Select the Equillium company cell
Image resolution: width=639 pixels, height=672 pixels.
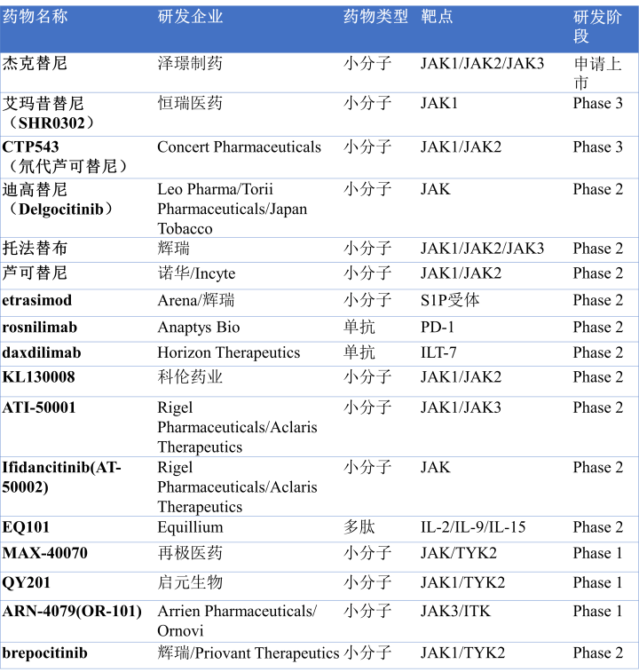[x=190, y=527]
